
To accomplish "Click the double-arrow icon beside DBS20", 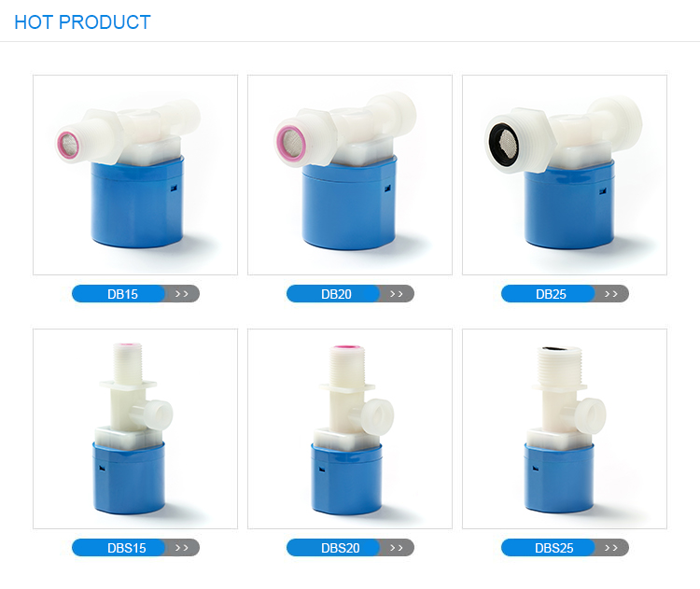I will 397,548.
